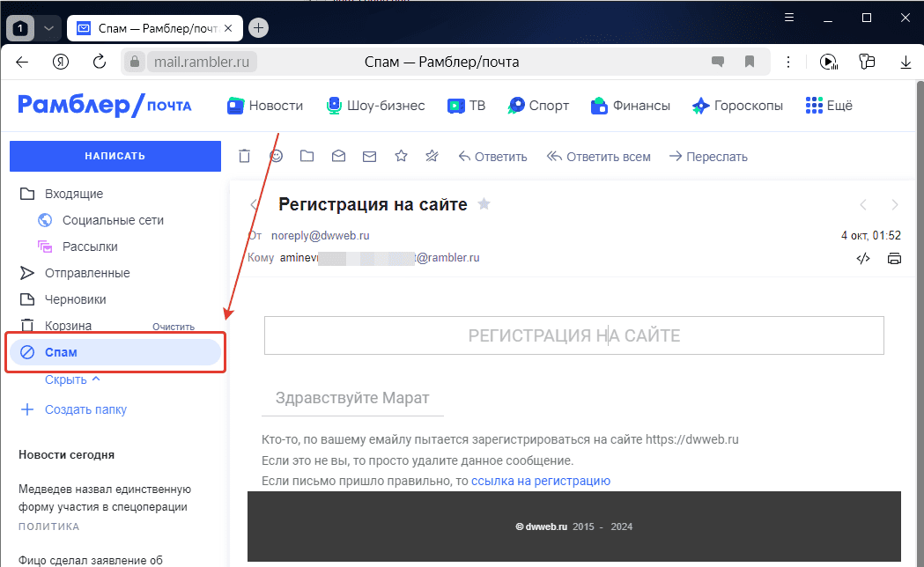The width and height of the screenshot is (924, 567).
Task: Mark message unread with closed envelope icon
Action: point(369,157)
